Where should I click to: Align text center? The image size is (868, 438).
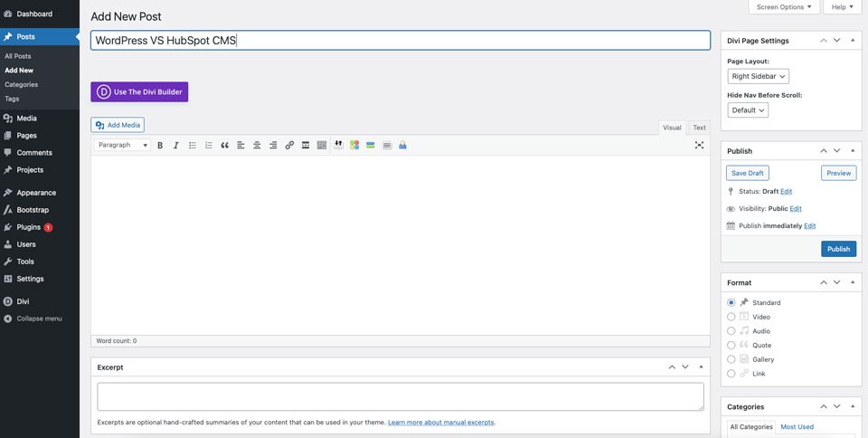tap(257, 145)
